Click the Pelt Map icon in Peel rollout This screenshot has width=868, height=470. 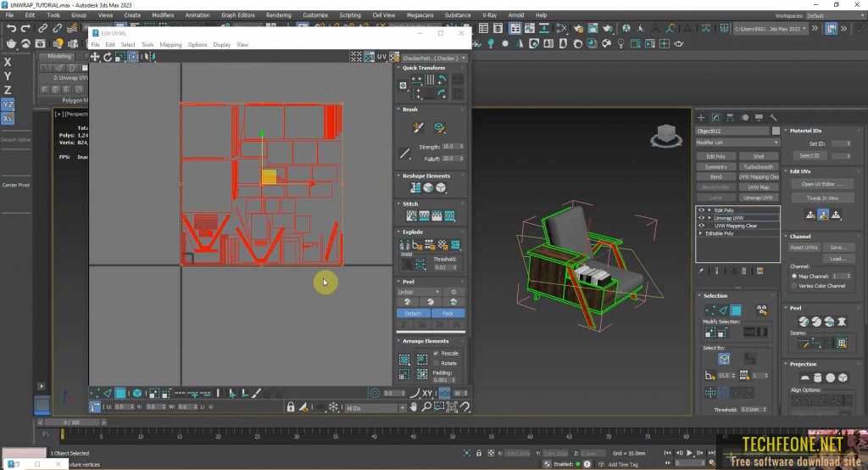(842, 322)
